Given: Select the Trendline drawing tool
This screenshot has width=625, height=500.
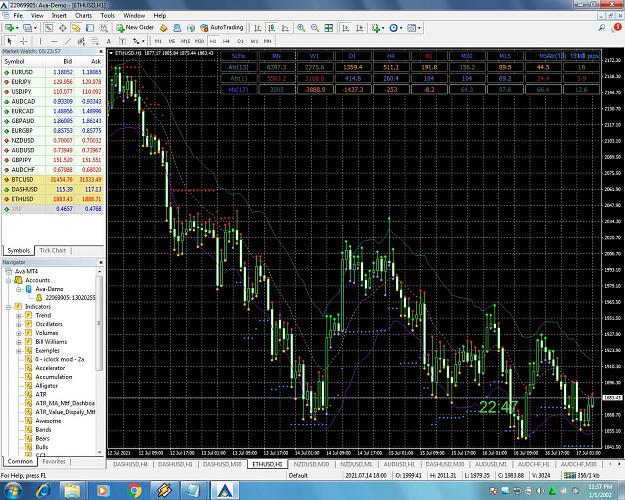Looking at the screenshot, I should click(68, 41).
